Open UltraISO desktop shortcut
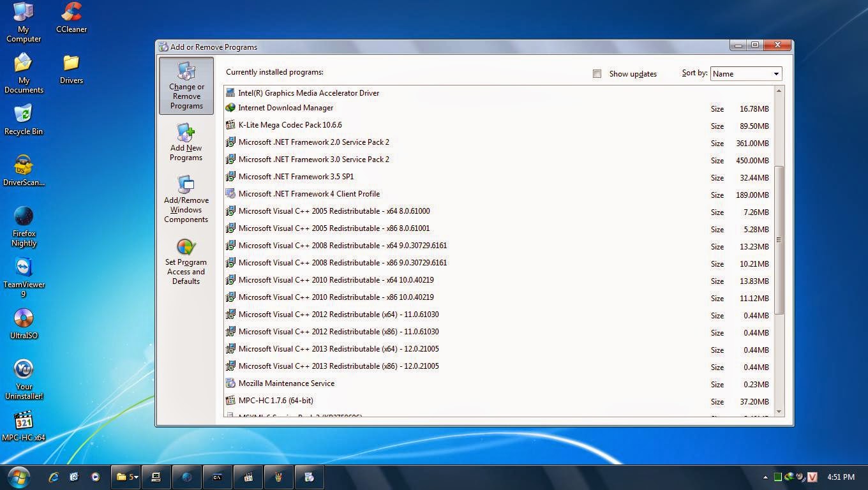Screen dimensions: 868x490 pos(24,323)
